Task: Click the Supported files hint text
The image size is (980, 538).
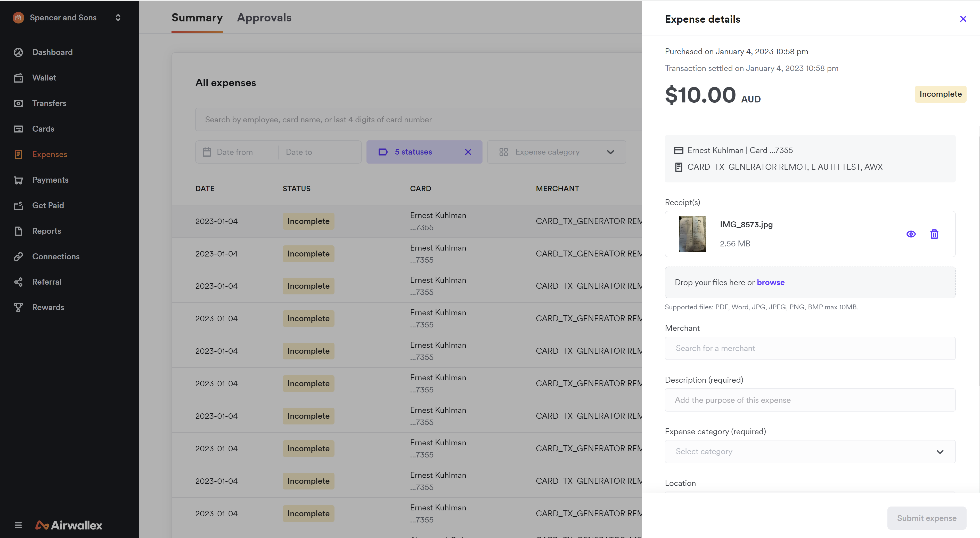Action: pyautogui.click(x=761, y=307)
